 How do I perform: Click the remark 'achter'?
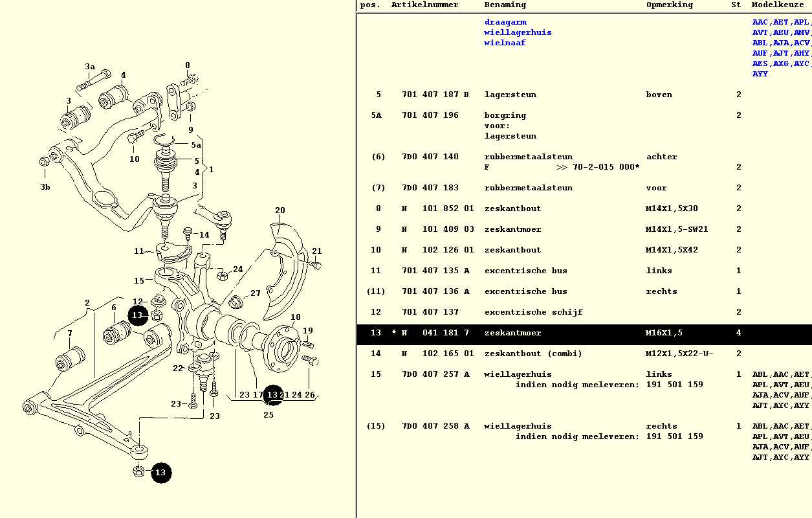662,157
